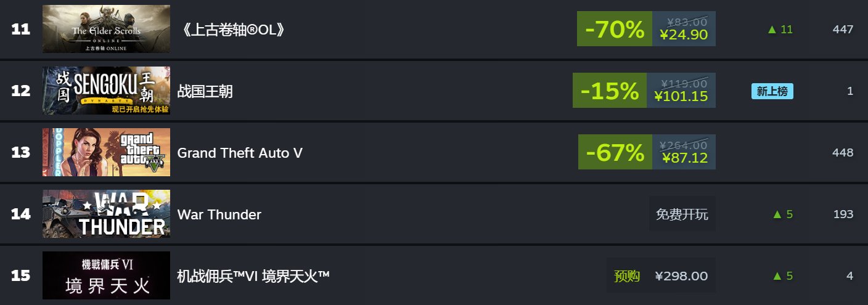Image resolution: width=868 pixels, height=305 pixels.
Task: Click the -15% discount badge
Action: pyautogui.click(x=610, y=91)
